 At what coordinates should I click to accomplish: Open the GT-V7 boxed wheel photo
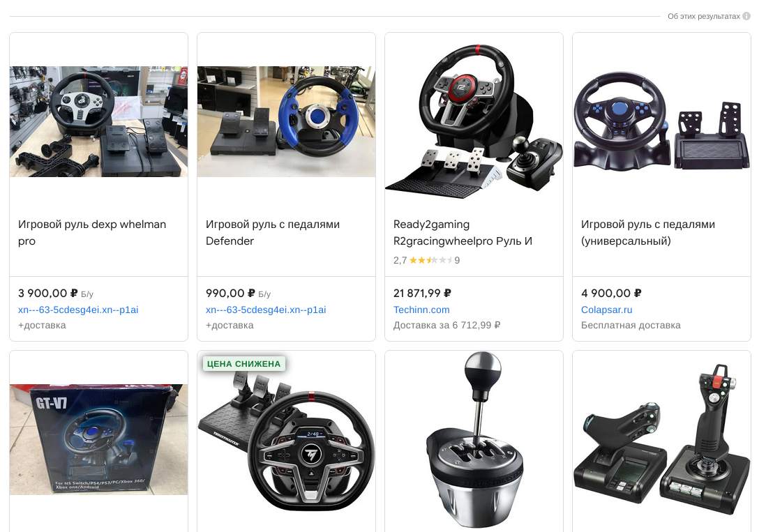click(98, 439)
